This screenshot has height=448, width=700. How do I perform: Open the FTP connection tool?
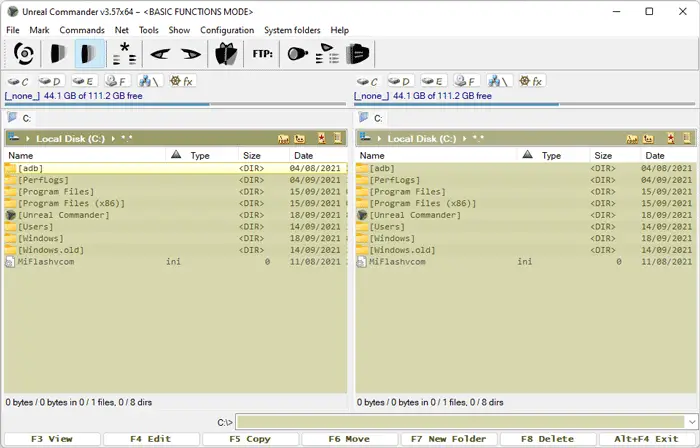[262, 54]
